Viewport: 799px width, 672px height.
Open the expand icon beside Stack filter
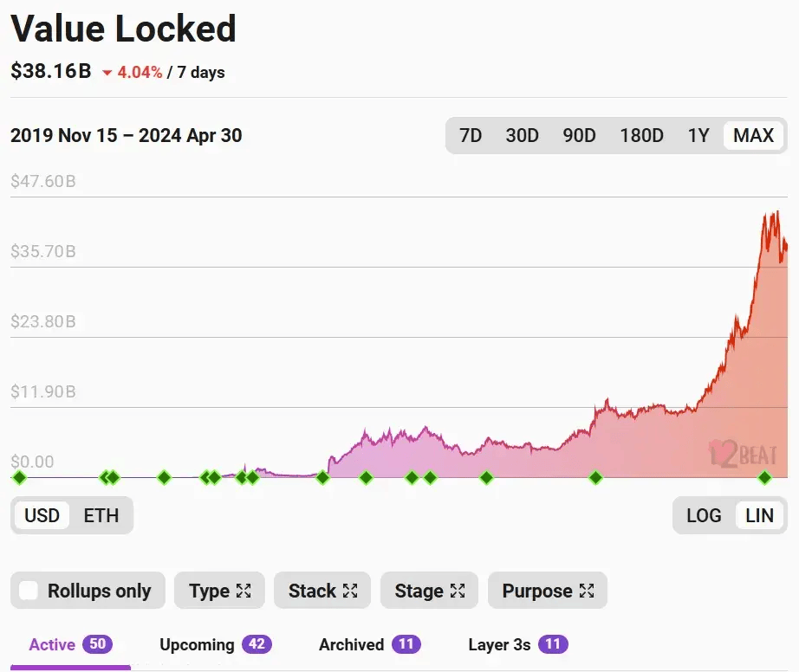tap(350, 591)
